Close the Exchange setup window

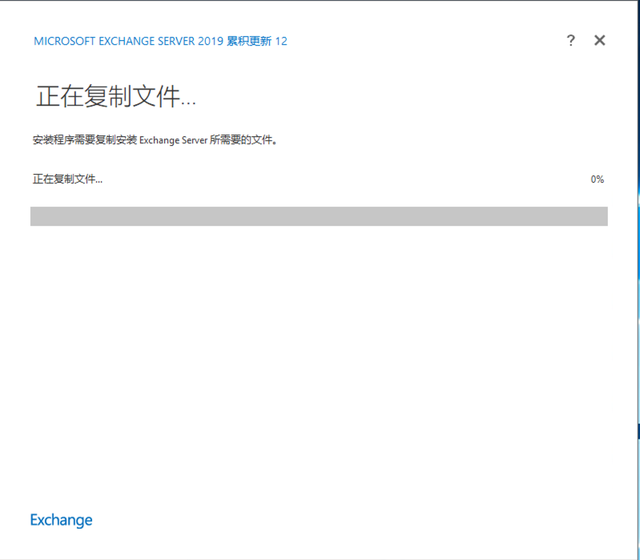tap(600, 40)
